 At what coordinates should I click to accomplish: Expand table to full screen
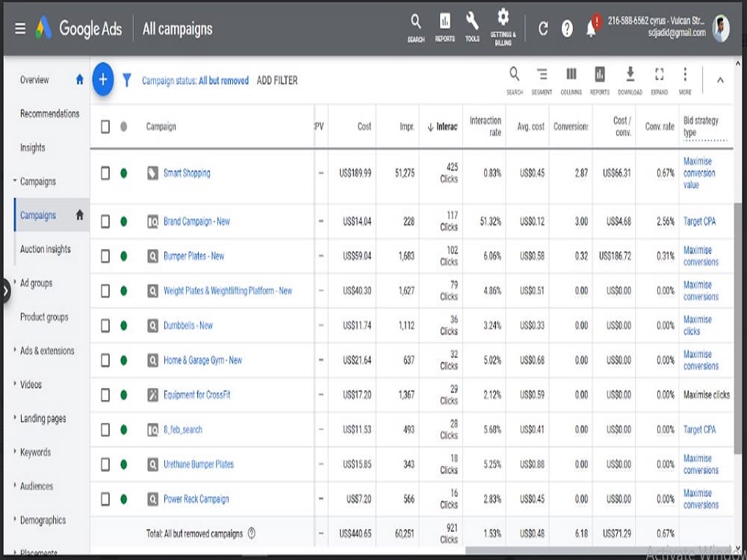click(660, 80)
